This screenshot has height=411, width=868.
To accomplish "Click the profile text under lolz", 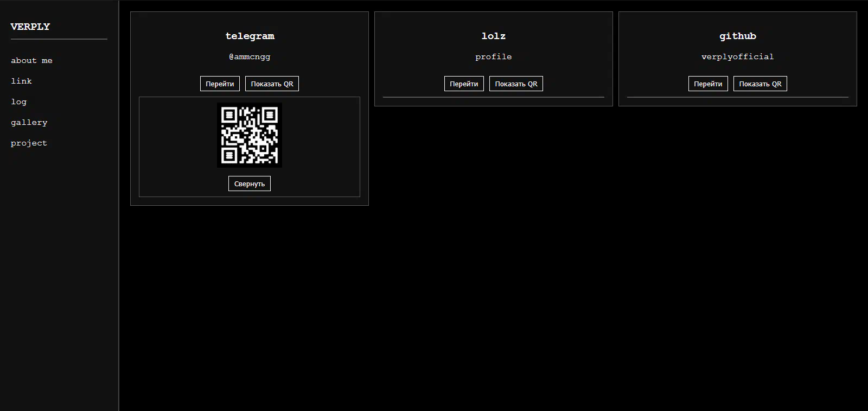I will tap(494, 56).
